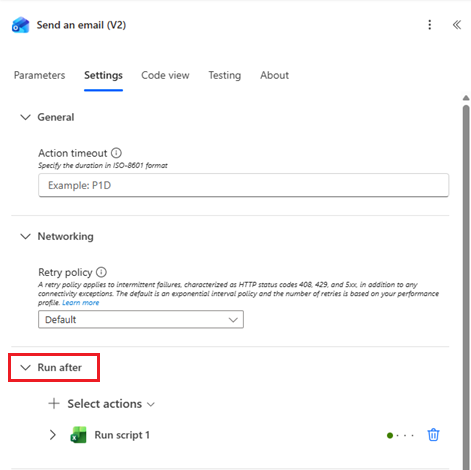471x470 pixels.
Task: Click the Action timeout input field
Action: point(243,185)
